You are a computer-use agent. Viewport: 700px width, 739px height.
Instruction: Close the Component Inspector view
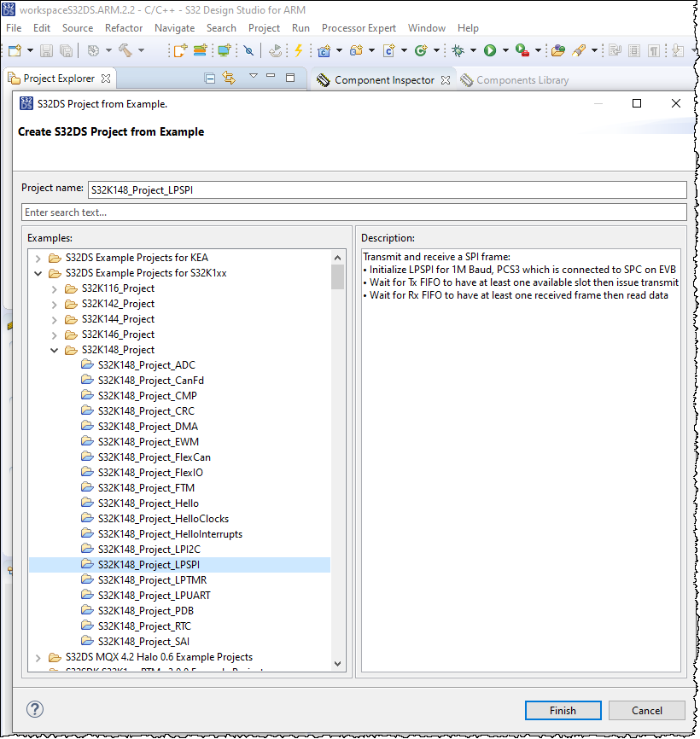[x=446, y=80]
